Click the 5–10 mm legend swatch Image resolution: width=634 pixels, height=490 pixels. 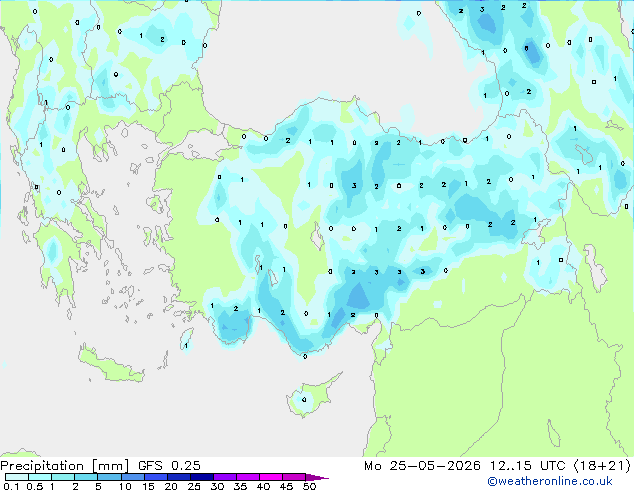(x=109, y=477)
